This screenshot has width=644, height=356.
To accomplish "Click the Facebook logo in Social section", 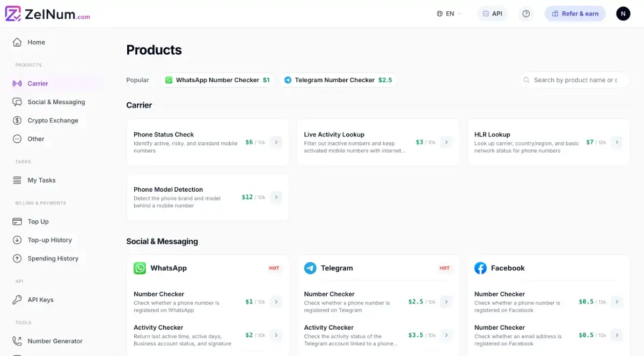I will (x=480, y=268).
